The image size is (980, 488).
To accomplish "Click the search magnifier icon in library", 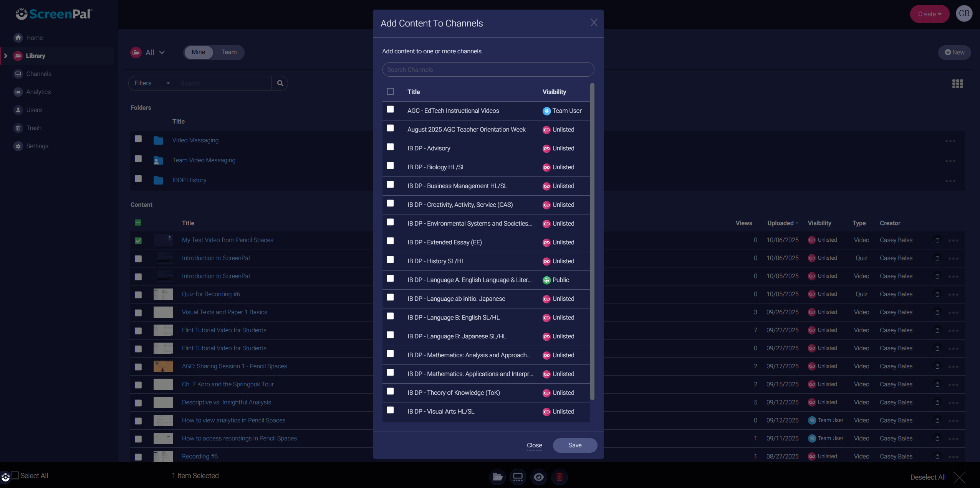I will click(x=280, y=83).
